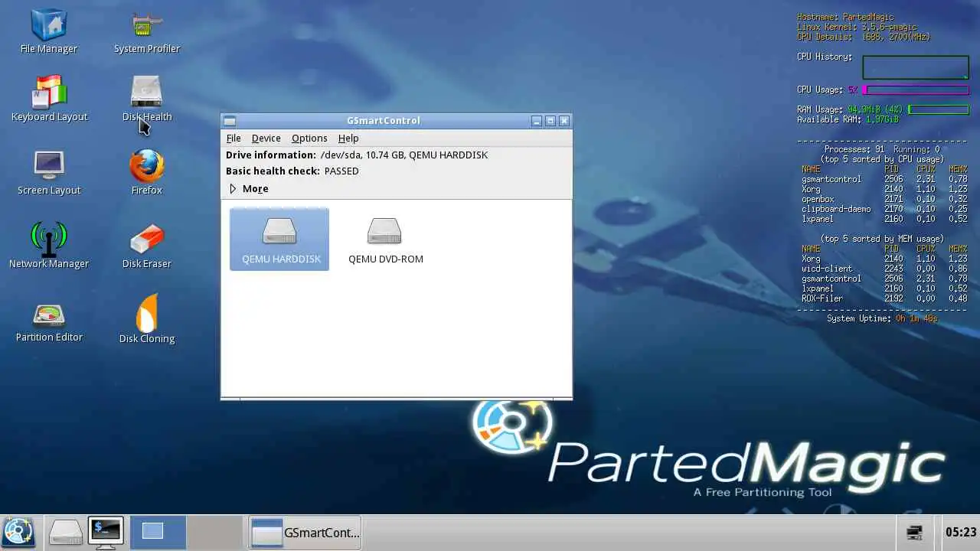Viewport: 980px width, 551px height.
Task: Launch the Disk Cloning tool
Action: [146, 318]
